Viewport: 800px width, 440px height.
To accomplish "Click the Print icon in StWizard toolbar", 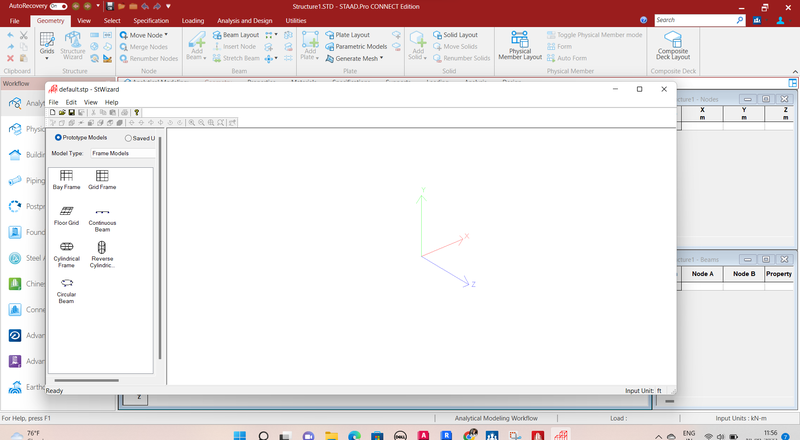I will point(124,112).
